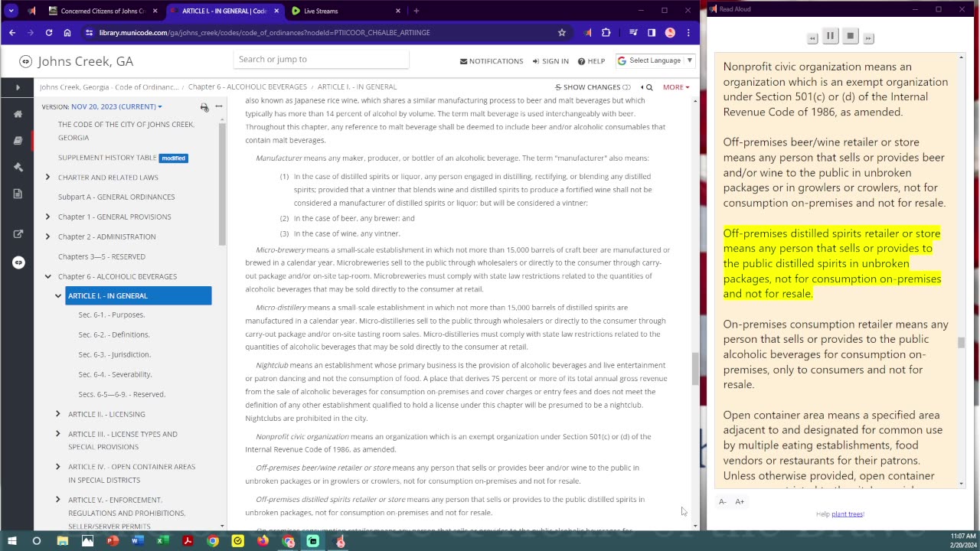Click the Read Aloud megaphone extension icon
Viewport: 980px width, 551px height.
click(x=588, y=33)
